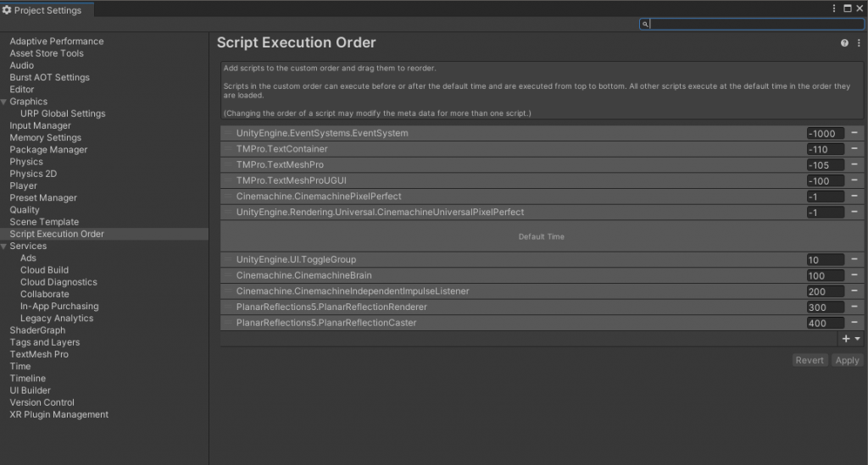Viewport: 868px width, 465px height.
Task: Select Quality settings
Action: coord(25,210)
